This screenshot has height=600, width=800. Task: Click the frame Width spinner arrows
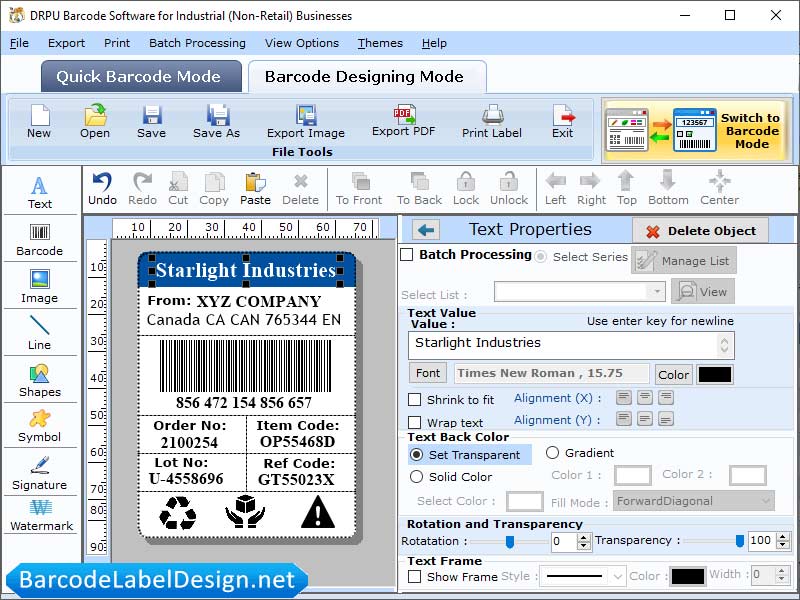tap(781, 575)
